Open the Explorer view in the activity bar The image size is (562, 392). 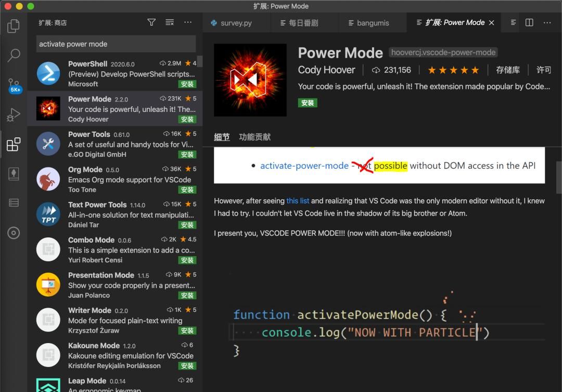(14, 27)
